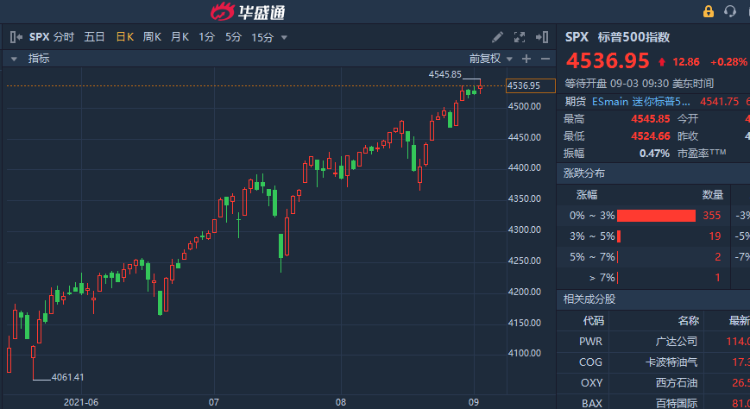Click the collapse right panel icon

click(543, 37)
